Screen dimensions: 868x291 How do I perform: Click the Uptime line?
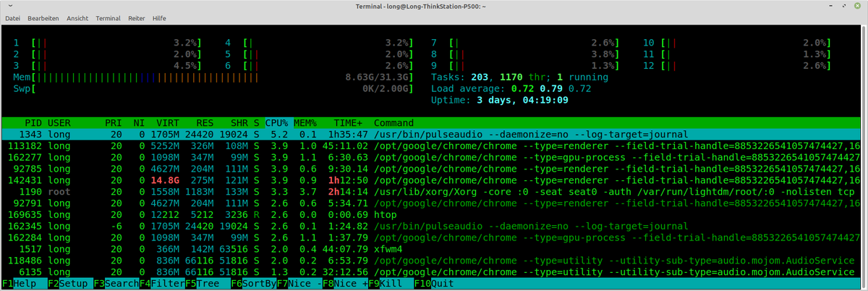[501, 100]
